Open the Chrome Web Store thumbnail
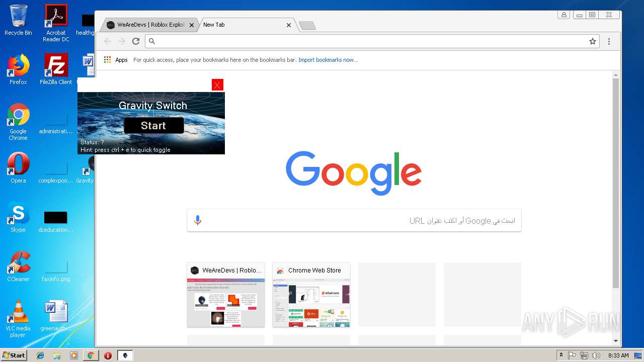 pos(311,295)
